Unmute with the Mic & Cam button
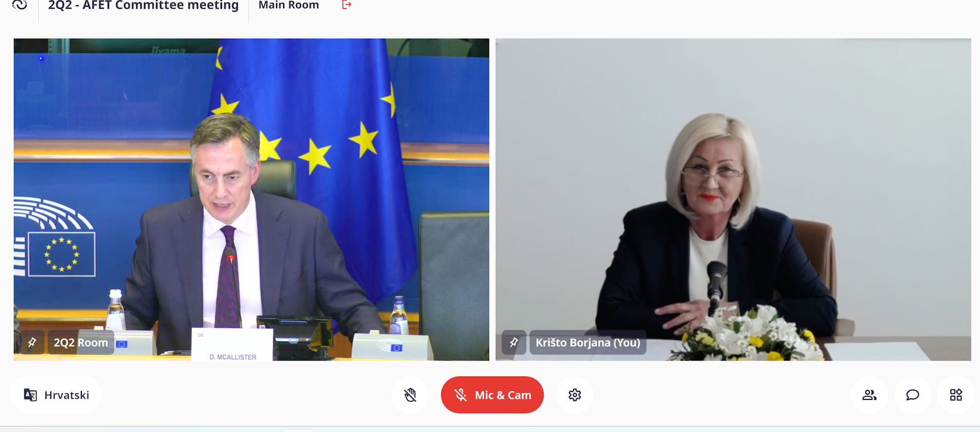 (x=492, y=395)
